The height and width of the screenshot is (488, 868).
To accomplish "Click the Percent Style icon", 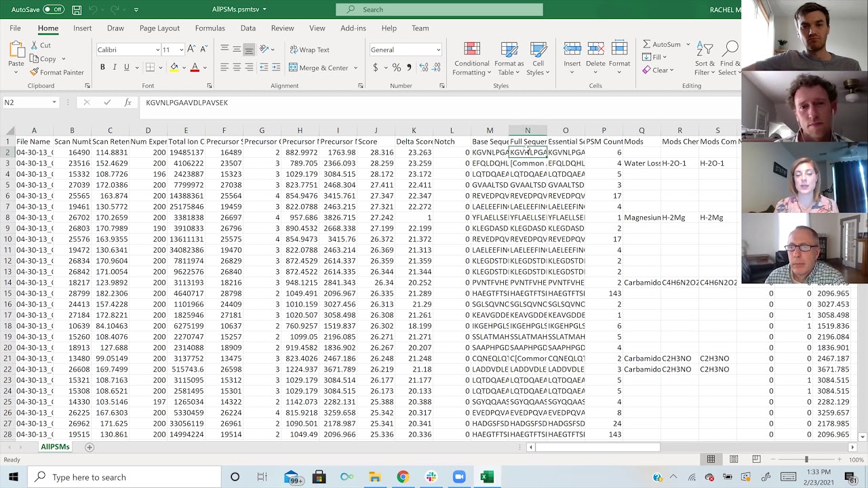I will click(x=397, y=67).
